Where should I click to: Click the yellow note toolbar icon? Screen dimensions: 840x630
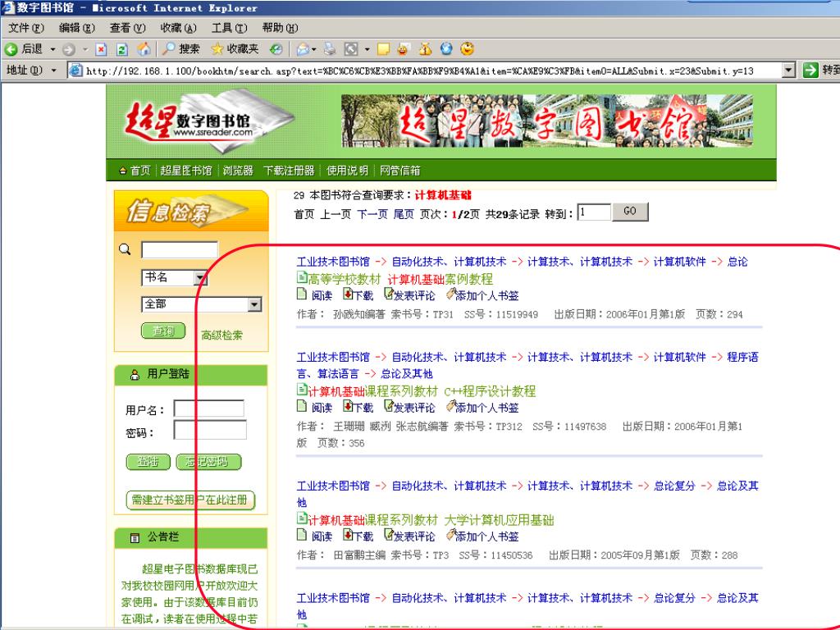pos(383,49)
